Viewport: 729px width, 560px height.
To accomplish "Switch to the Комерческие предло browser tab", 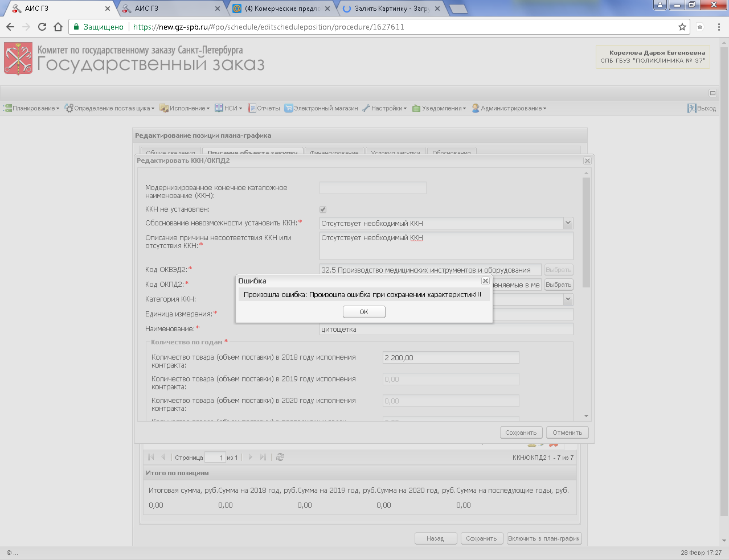I will tap(280, 9).
